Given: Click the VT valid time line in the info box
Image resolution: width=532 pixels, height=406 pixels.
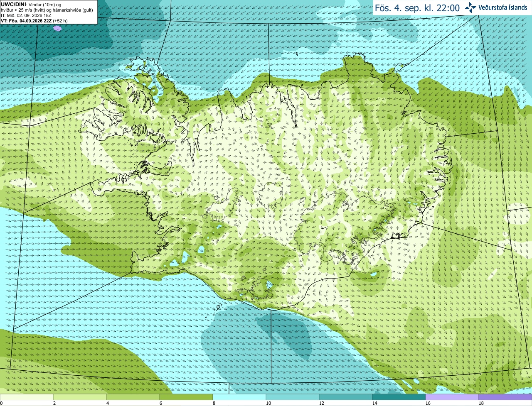Looking at the screenshot, I should [34, 21].
